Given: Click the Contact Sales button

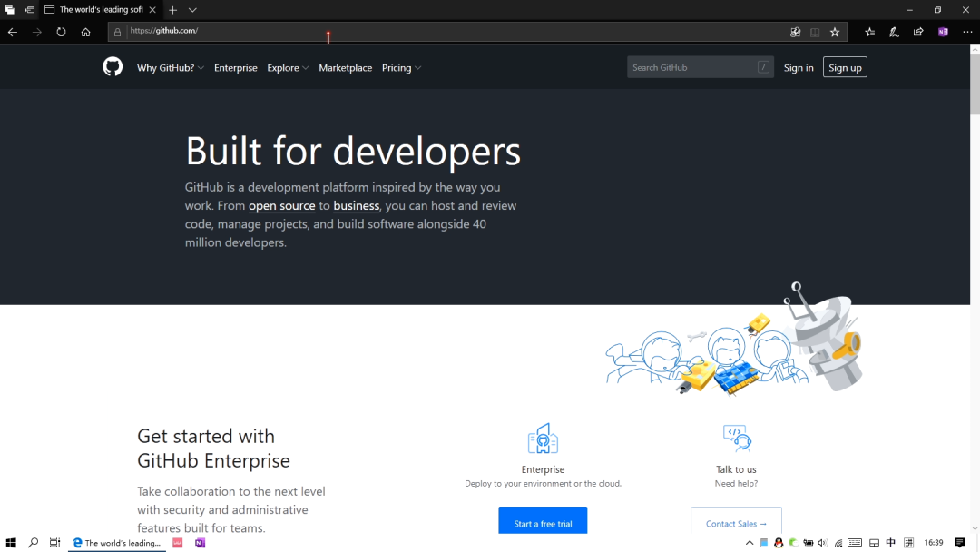Looking at the screenshot, I should click(736, 521).
